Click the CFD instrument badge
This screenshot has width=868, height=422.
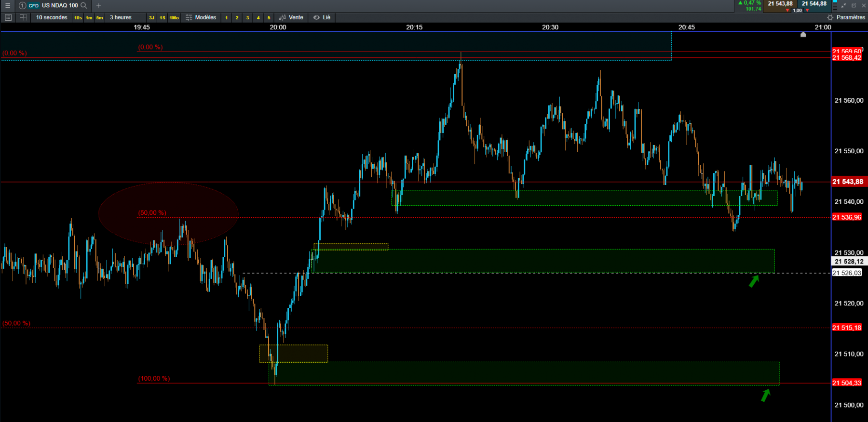pyautogui.click(x=34, y=6)
